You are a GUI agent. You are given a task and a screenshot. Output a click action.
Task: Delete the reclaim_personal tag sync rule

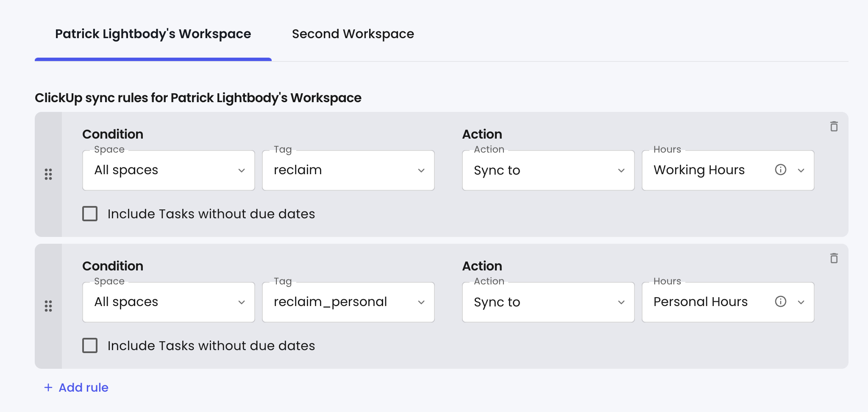click(x=834, y=258)
